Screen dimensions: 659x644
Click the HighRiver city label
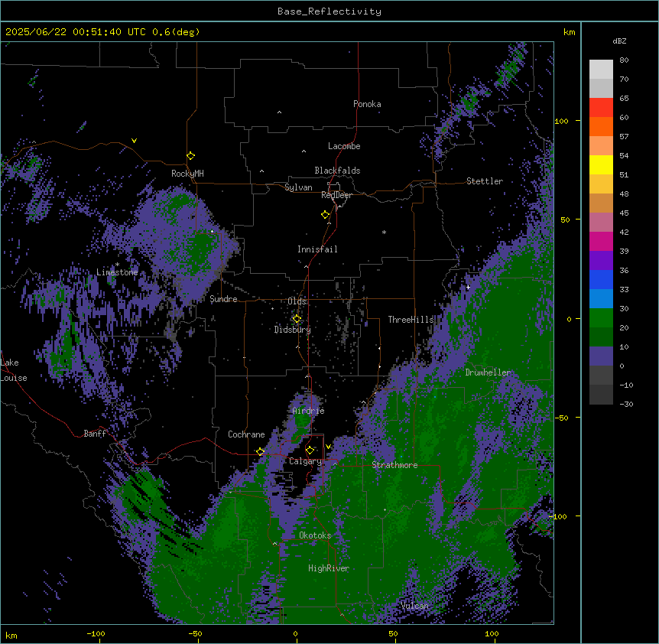pyautogui.click(x=329, y=568)
